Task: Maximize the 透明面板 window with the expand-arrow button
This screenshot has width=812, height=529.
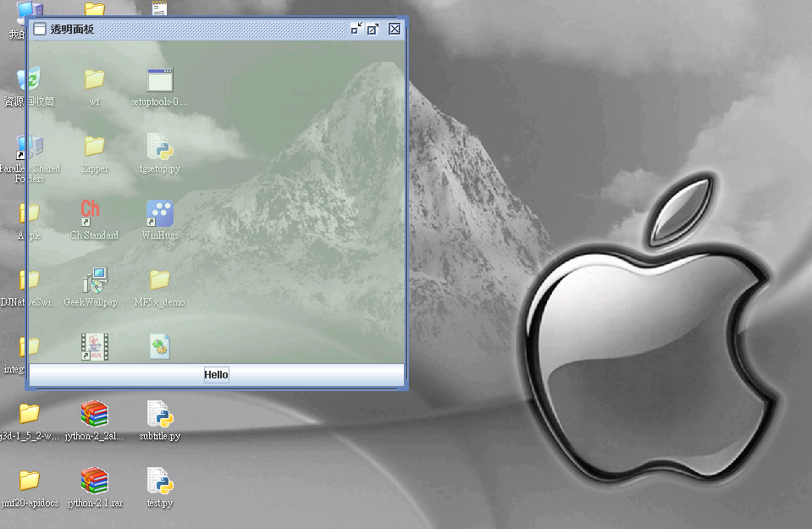Action: click(373, 29)
